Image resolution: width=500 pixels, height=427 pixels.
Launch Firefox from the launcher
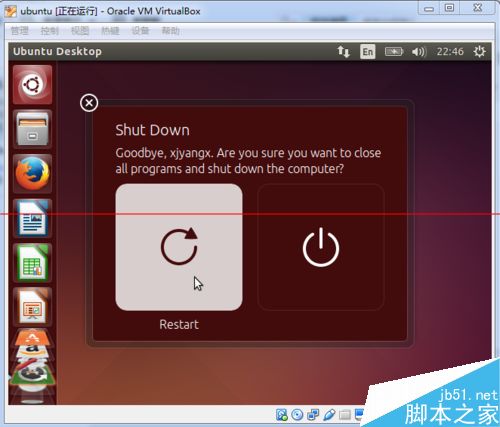click(32, 174)
